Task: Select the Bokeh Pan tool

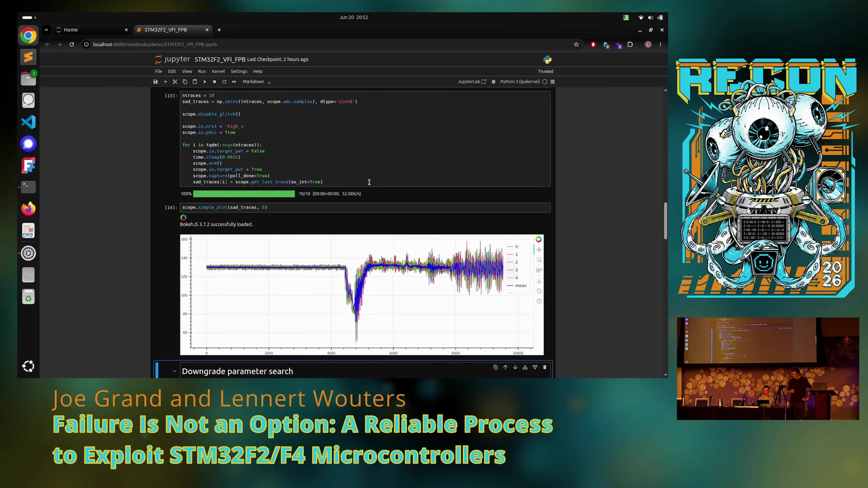Action: [539, 250]
